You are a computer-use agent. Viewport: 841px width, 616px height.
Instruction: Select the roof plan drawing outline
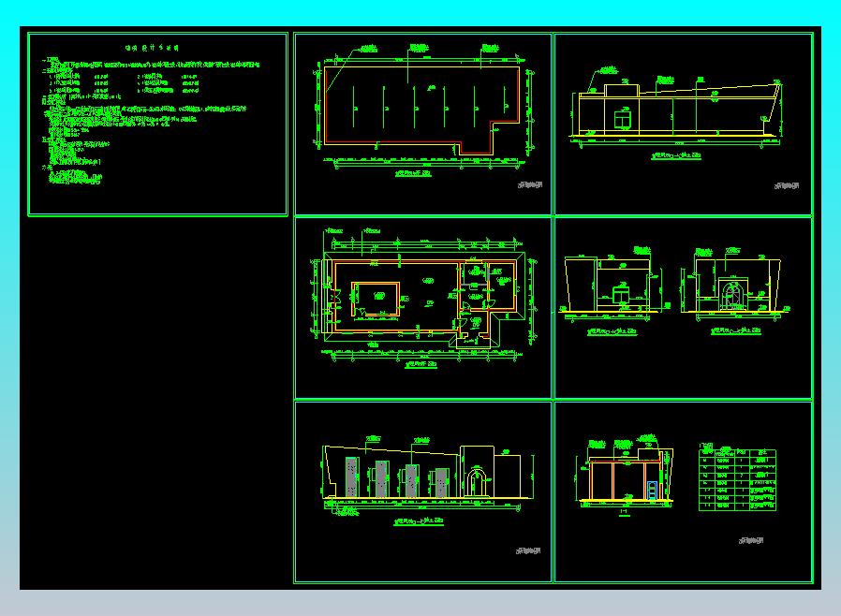coord(422,110)
